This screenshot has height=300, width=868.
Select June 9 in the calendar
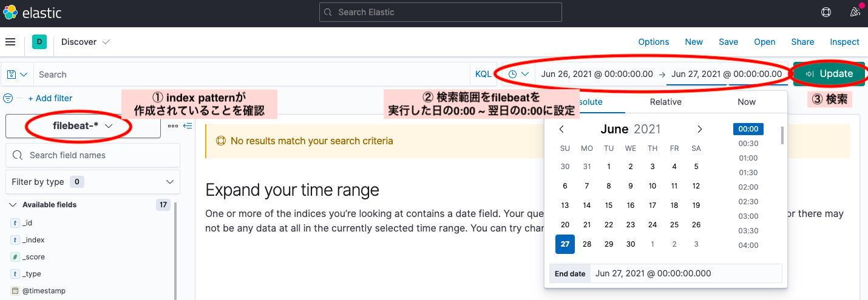pos(631,186)
